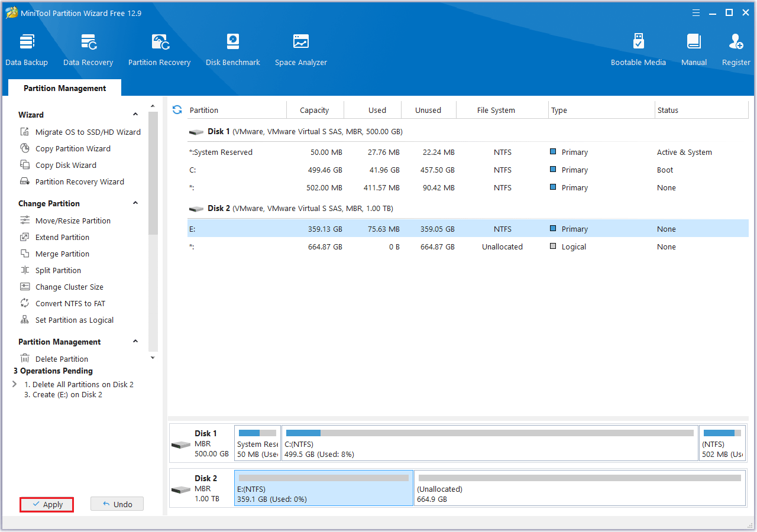Select the System Reserved block in the disk map
Screen dimensions: 757x532
pos(257,443)
